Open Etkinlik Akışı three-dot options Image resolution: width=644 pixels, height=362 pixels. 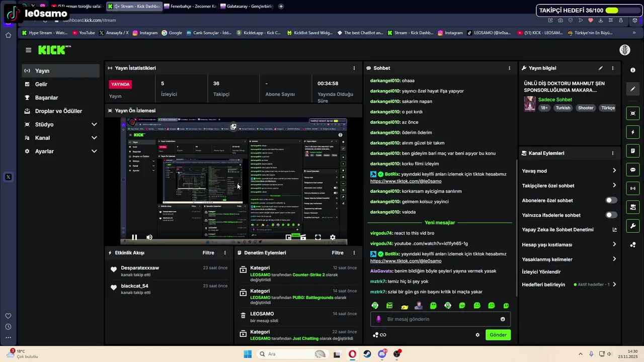click(x=225, y=253)
